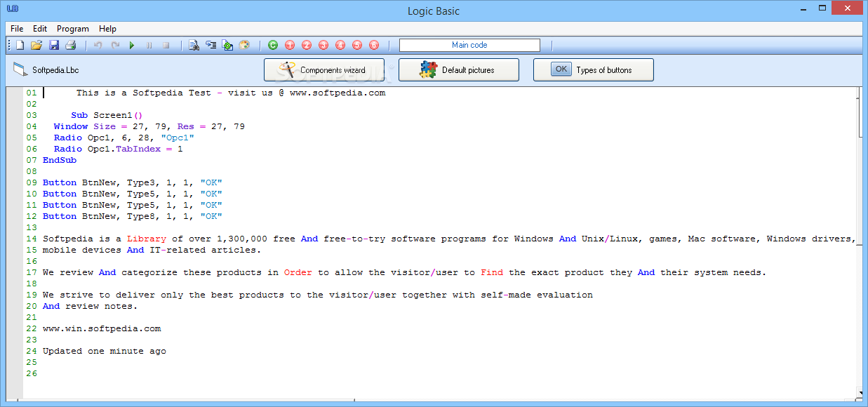868x407 pixels.
Task: Run the program with the green play icon
Action: point(132,45)
